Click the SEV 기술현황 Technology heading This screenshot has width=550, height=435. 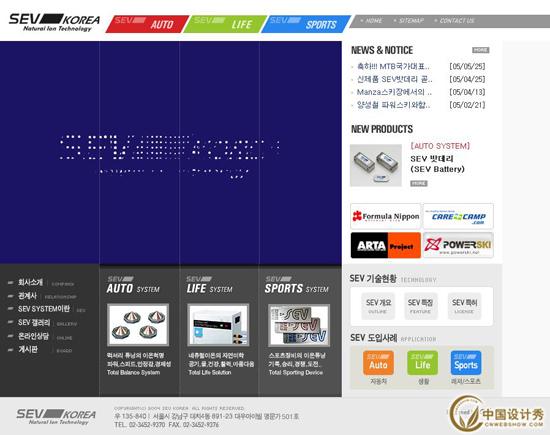point(393,279)
